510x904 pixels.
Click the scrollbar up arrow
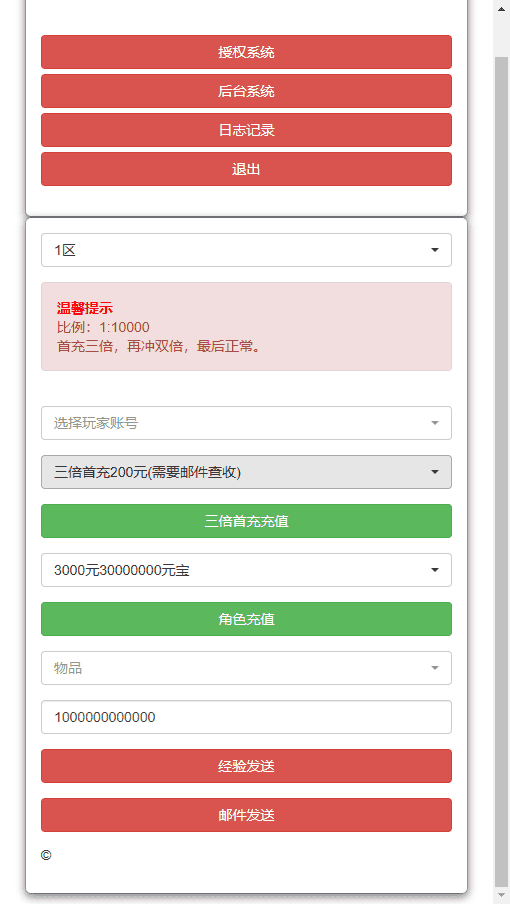click(x=502, y=8)
